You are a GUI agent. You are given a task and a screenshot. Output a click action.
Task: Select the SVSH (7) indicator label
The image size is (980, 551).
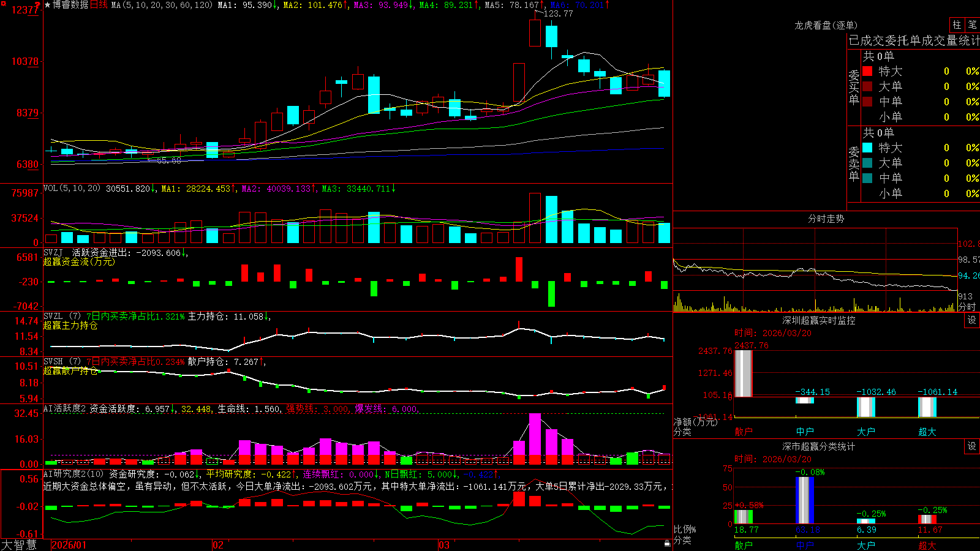62,362
